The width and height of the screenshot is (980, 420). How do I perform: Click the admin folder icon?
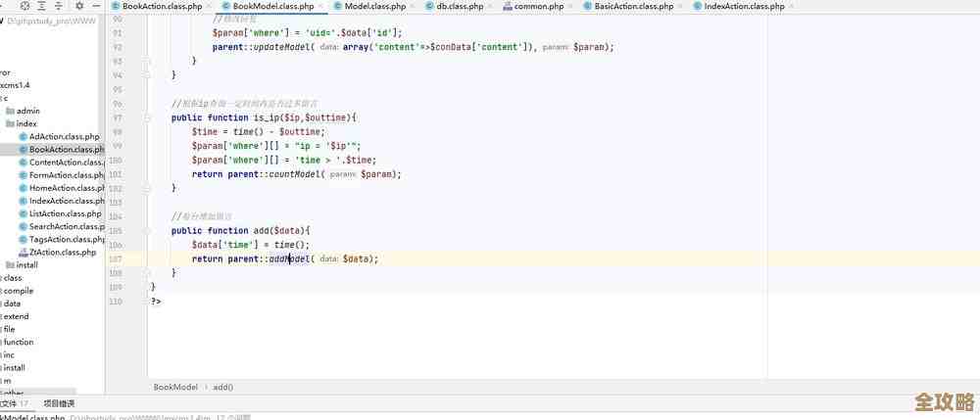pyautogui.click(x=9, y=112)
